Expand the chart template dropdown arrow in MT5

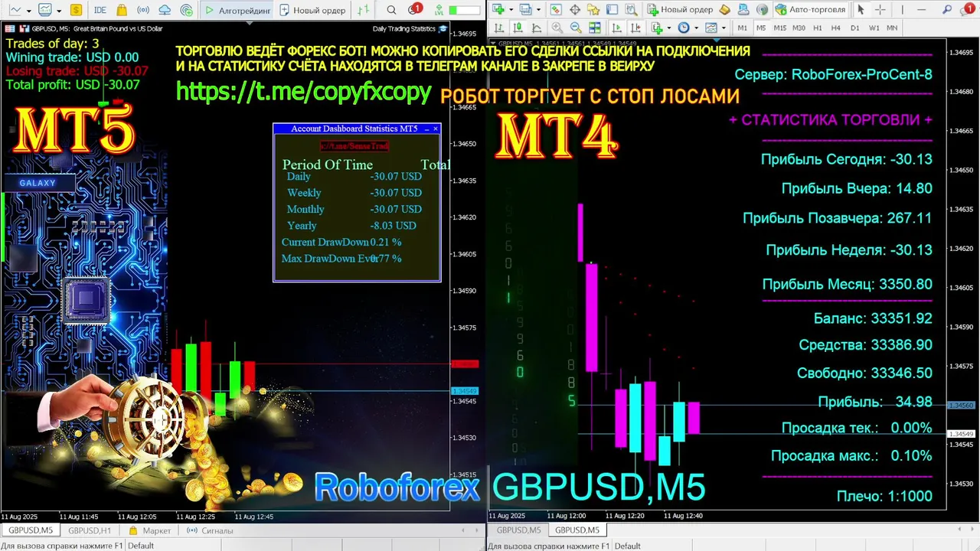[x=59, y=11]
